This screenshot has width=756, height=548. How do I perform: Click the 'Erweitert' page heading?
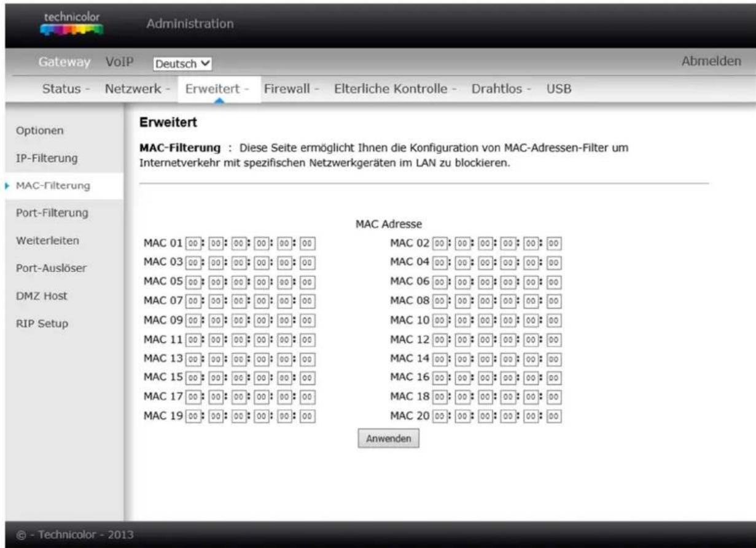point(169,123)
